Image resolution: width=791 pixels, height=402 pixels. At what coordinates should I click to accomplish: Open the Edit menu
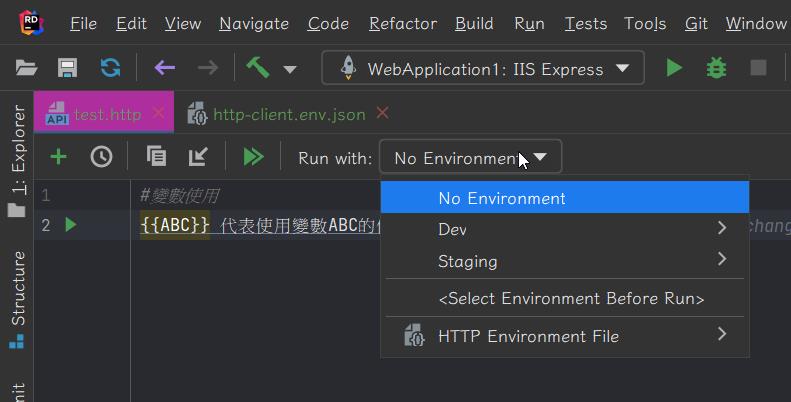click(131, 23)
